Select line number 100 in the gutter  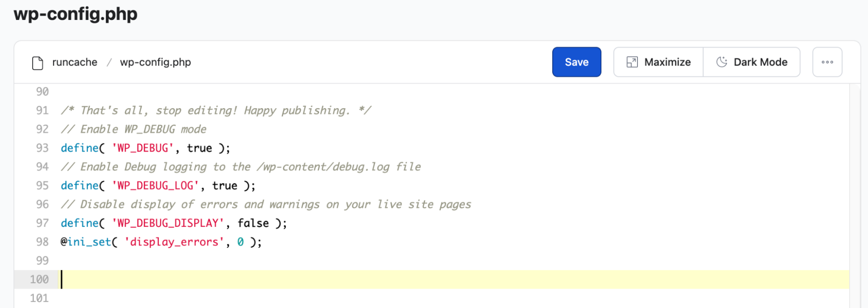pos(39,279)
